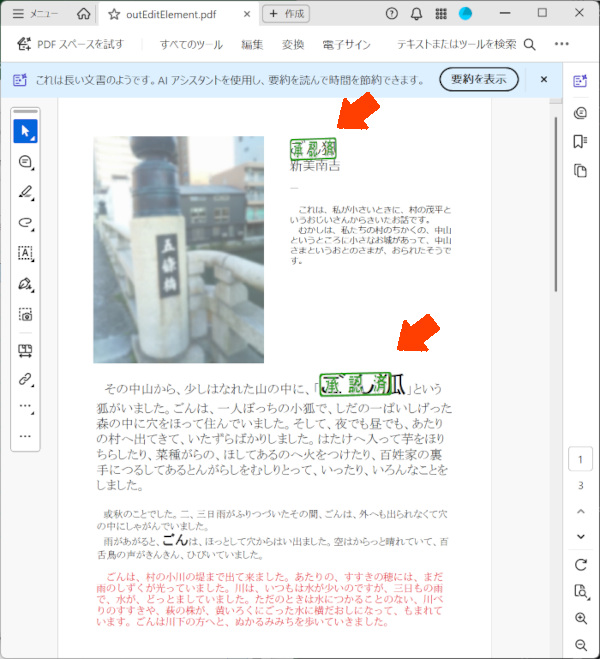Select the highlighter pen tool
Screen dimensions: 600x659
coord(25,192)
